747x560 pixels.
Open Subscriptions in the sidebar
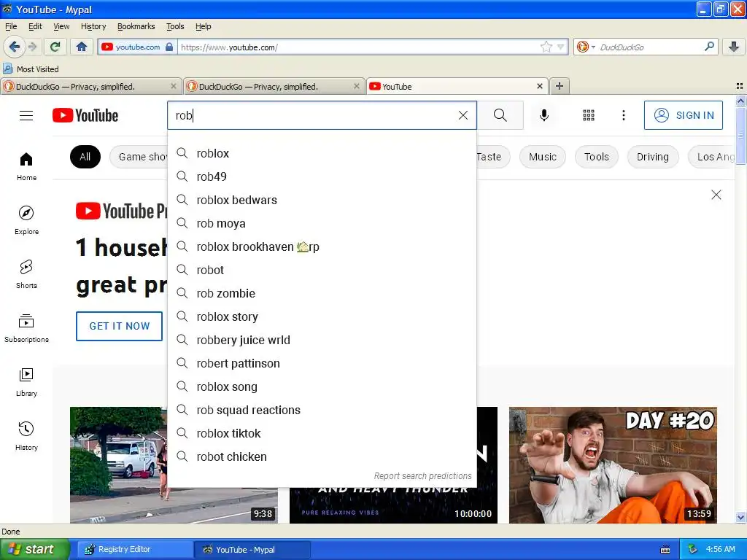coord(27,328)
